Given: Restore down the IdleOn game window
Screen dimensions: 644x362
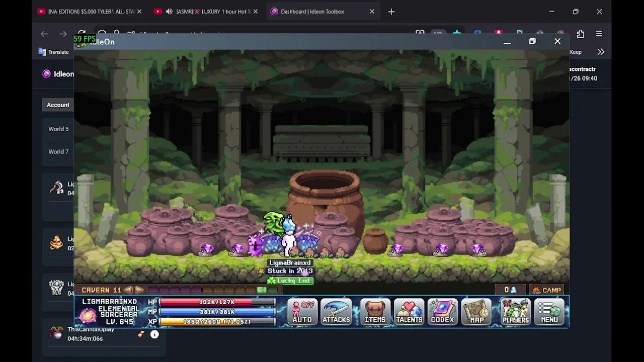Looking at the screenshot, I should pos(532,42).
